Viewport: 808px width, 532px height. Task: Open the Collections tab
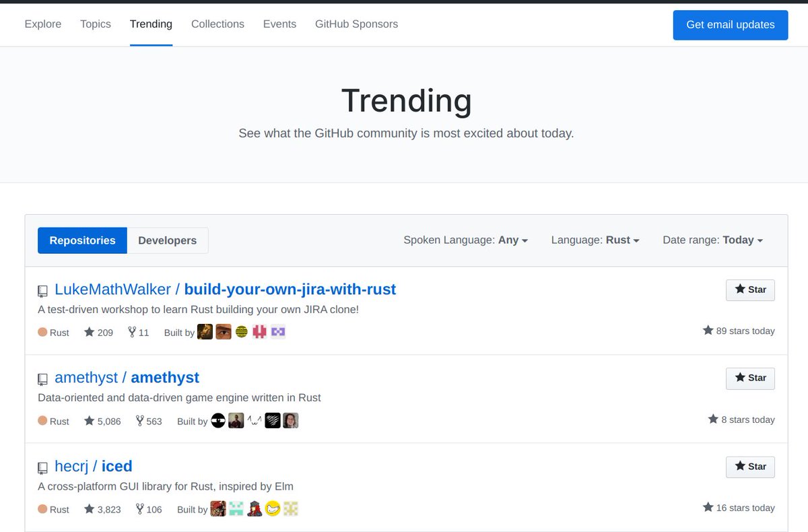[x=217, y=24]
